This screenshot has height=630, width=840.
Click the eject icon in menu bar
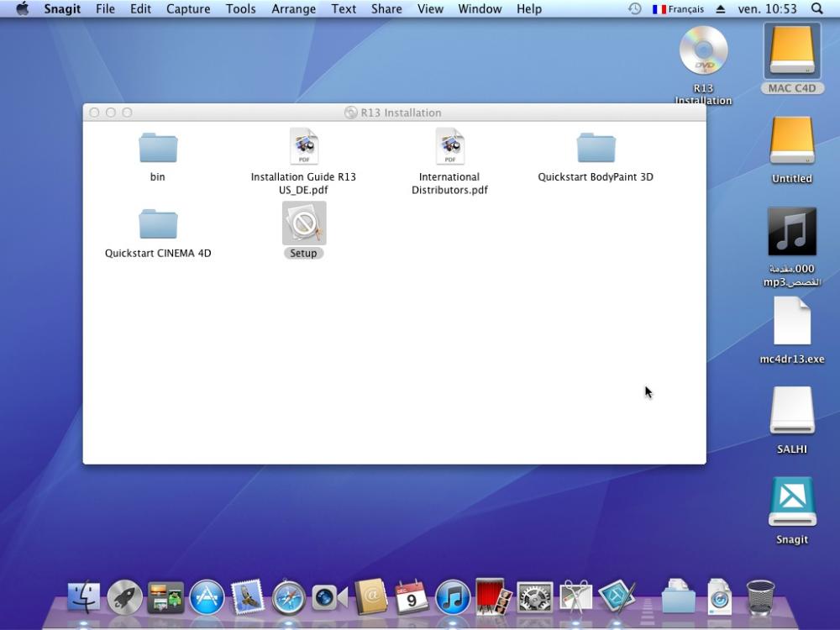click(721, 8)
